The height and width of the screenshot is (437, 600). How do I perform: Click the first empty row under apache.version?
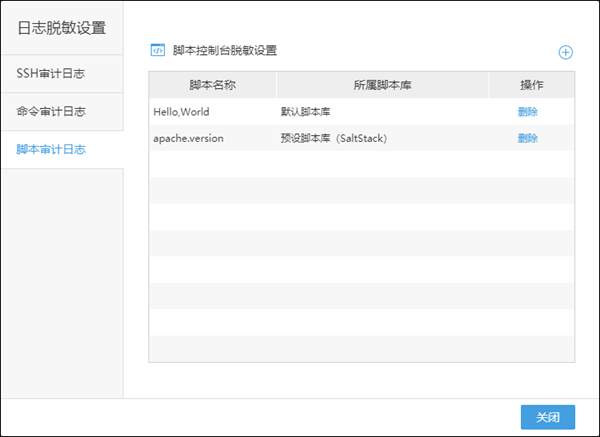click(361, 164)
